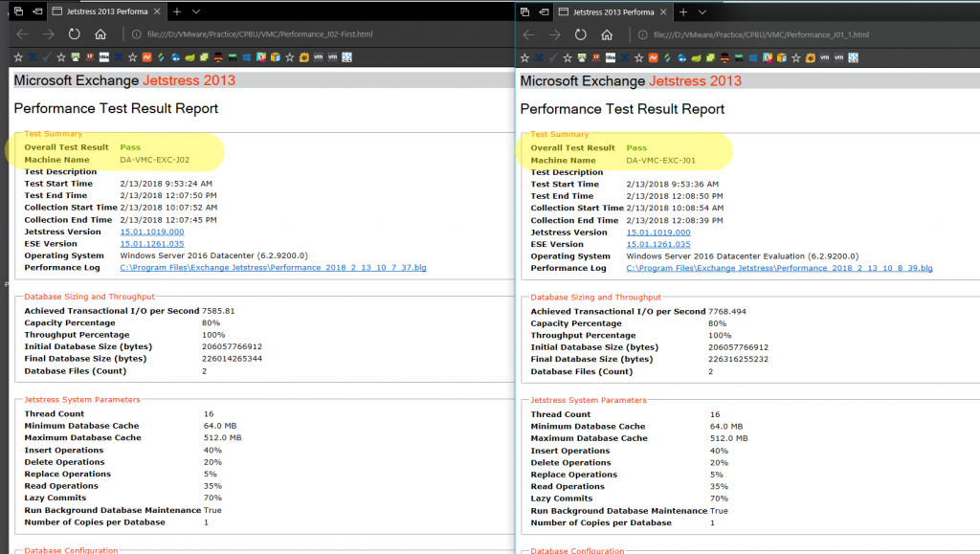
Task: Refresh the left browser window page
Action: [x=75, y=34]
